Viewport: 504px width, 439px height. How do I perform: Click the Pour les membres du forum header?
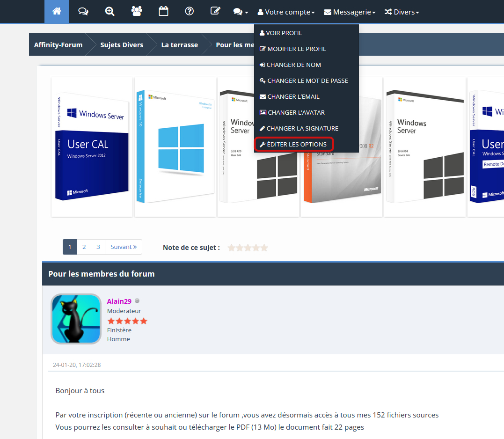point(102,274)
